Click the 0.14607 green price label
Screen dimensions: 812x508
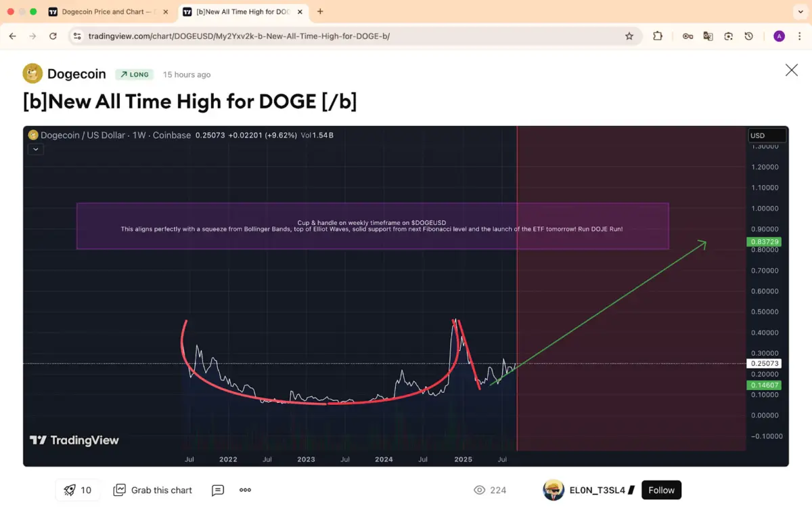click(x=763, y=385)
